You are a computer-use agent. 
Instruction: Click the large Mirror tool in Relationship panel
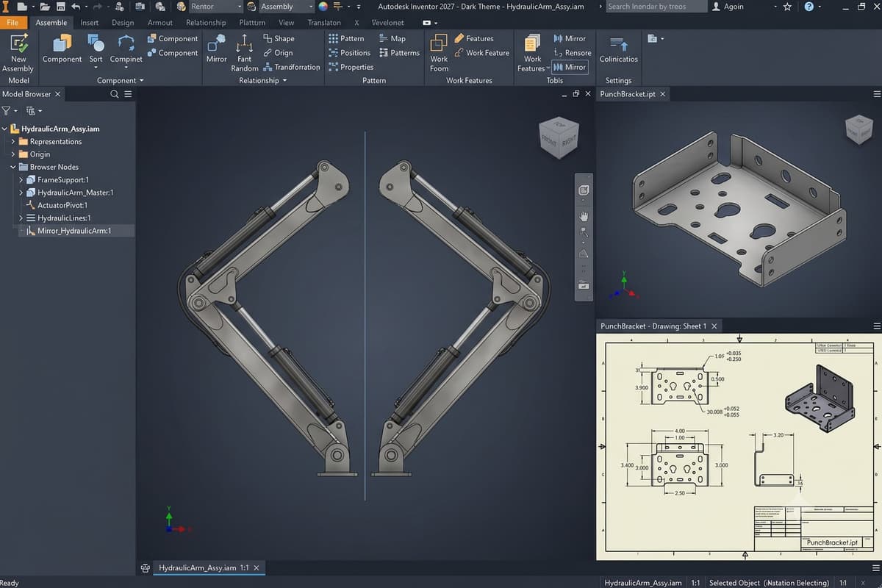216,48
